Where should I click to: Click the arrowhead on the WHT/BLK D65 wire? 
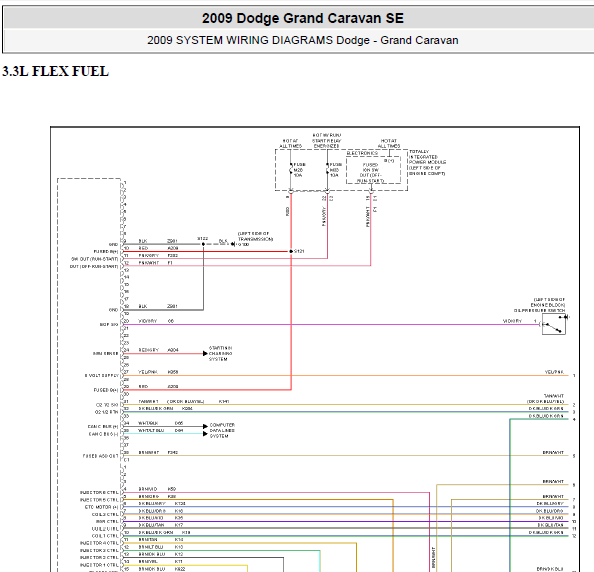[x=205, y=427]
